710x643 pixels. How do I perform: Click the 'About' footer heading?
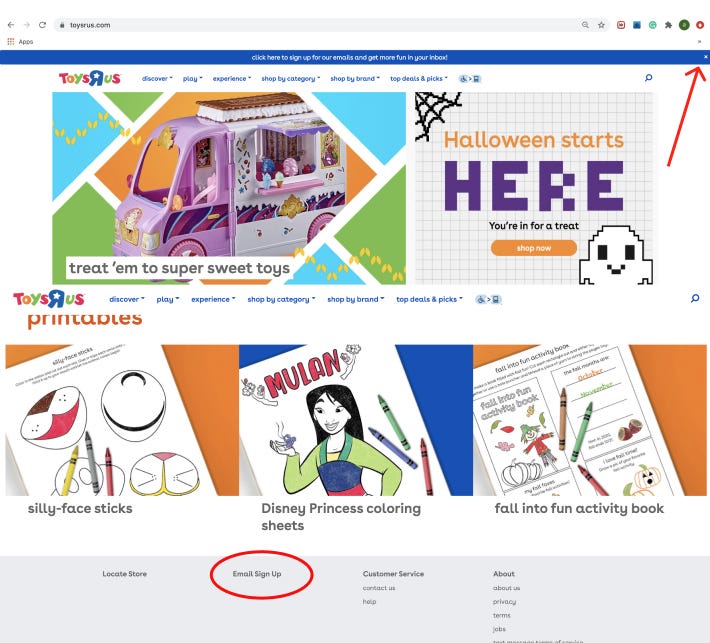pyautogui.click(x=504, y=574)
